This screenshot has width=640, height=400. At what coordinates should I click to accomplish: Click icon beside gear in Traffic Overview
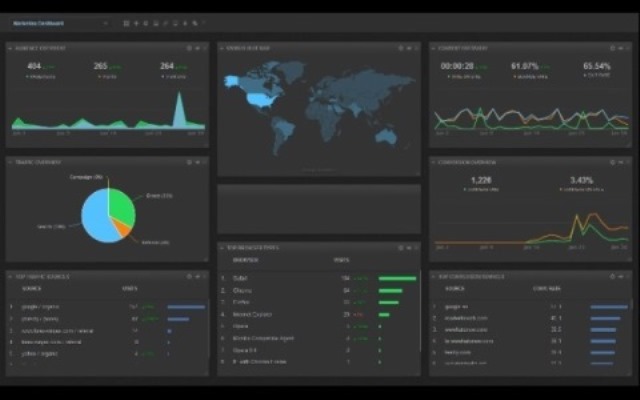pyautogui.click(x=198, y=162)
